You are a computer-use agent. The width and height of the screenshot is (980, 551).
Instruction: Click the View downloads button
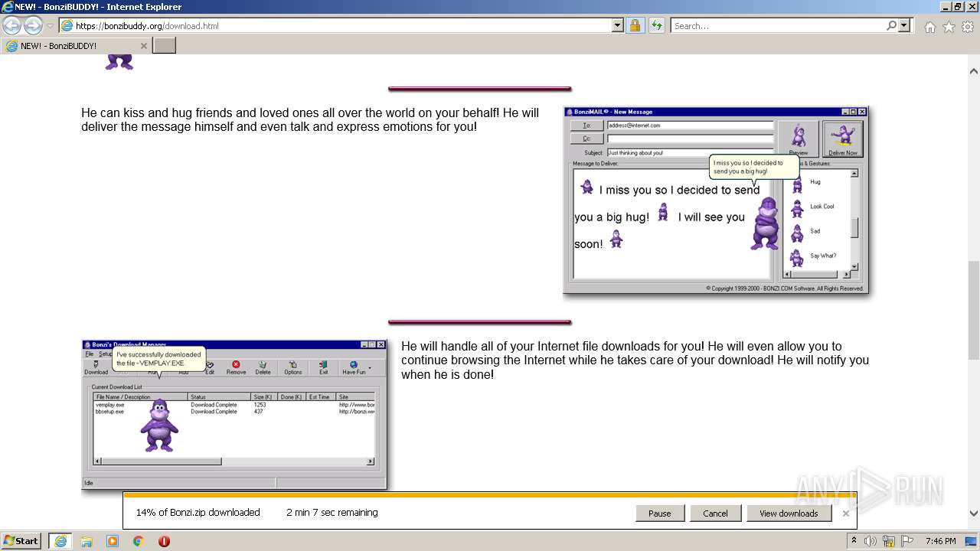coord(789,514)
